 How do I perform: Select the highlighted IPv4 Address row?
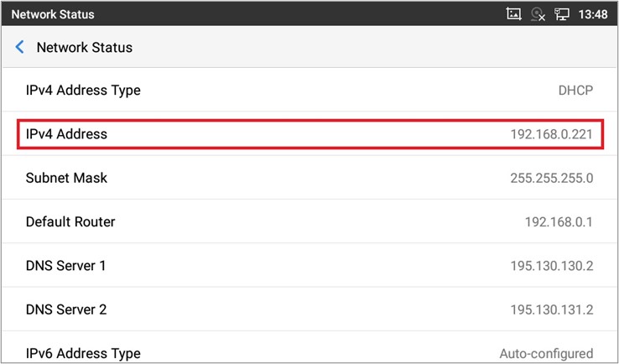coord(309,134)
